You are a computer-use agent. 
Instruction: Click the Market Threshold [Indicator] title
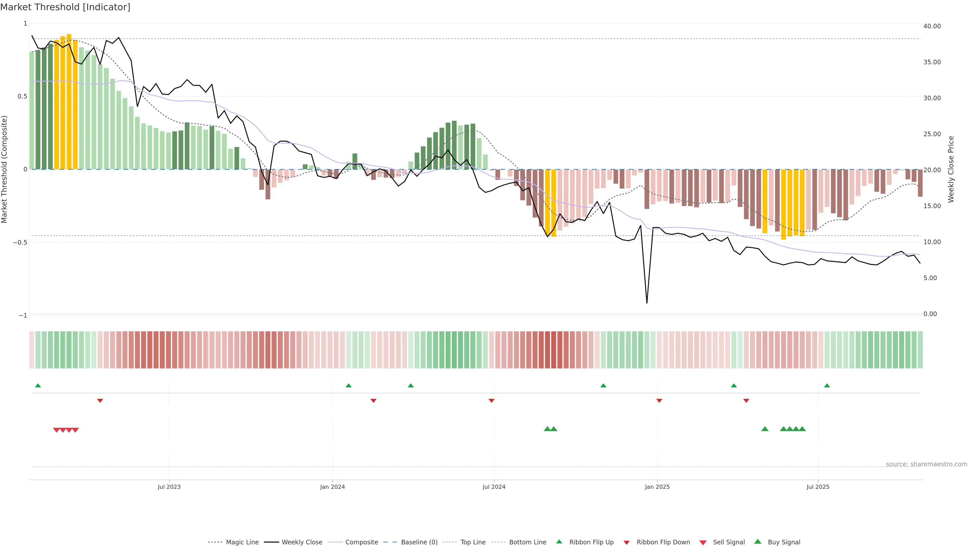pyautogui.click(x=65, y=7)
